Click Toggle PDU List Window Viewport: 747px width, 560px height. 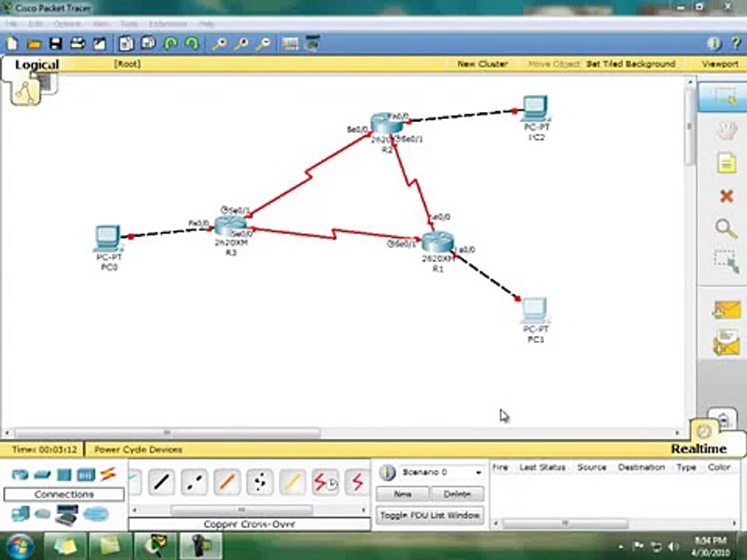[x=430, y=515]
